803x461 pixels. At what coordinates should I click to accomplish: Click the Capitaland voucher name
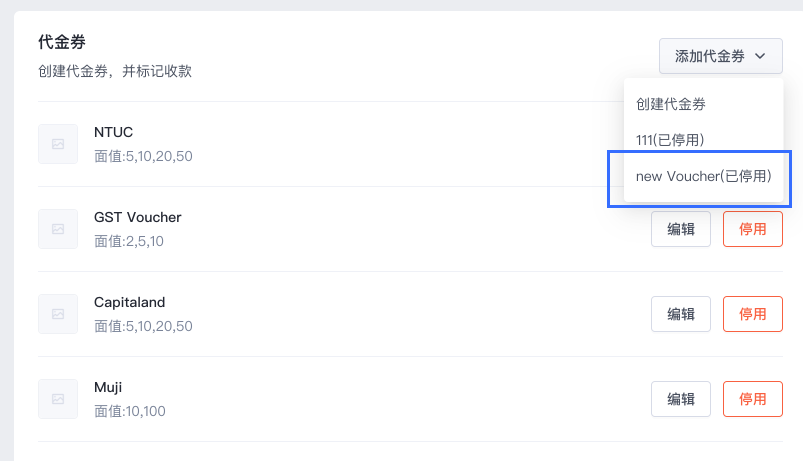coord(129,302)
